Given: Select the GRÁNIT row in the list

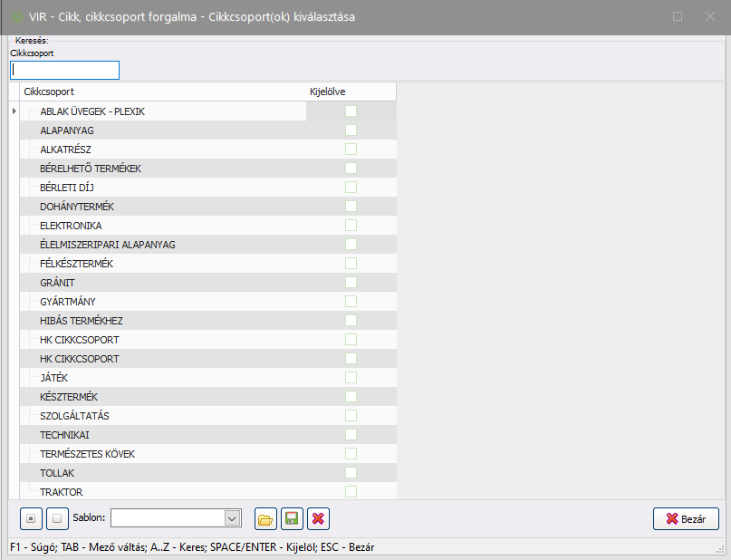Looking at the screenshot, I should [x=58, y=283].
